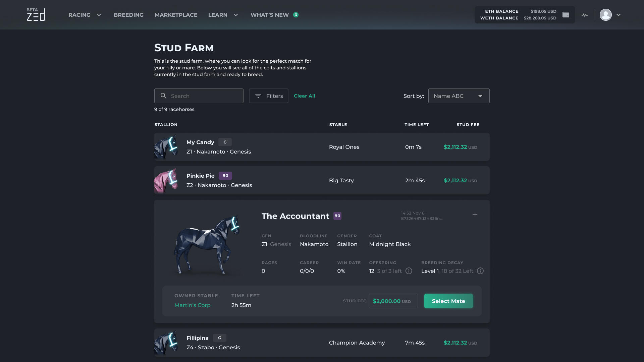
Task: Click the info icon next to Breeding Decay
Action: click(480, 271)
